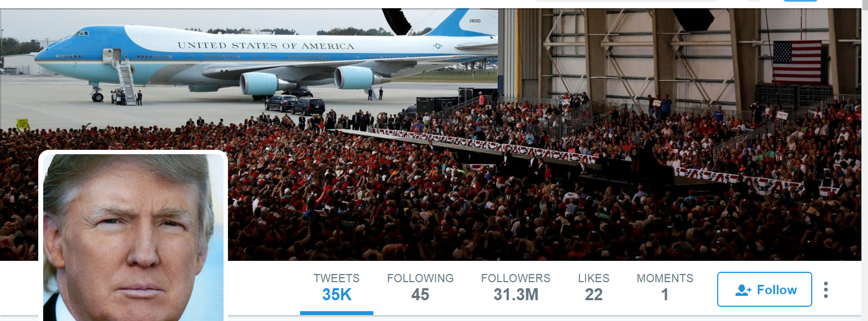Open the profile avatar photo
The width and height of the screenshot is (868, 321).
(x=133, y=237)
